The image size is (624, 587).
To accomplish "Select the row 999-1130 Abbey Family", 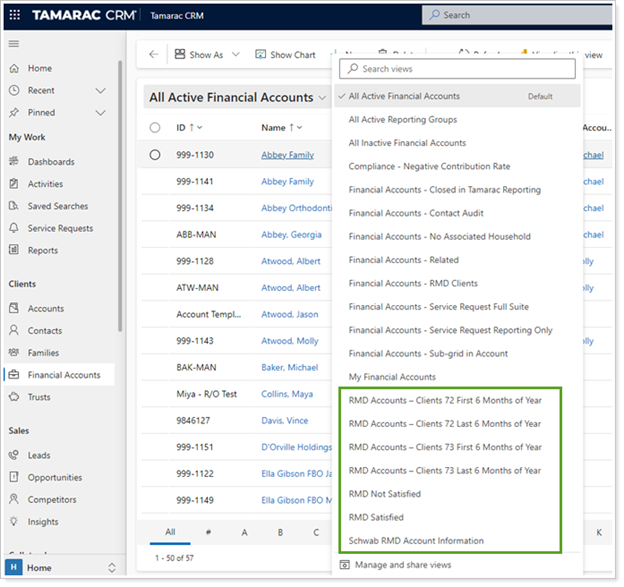I will point(155,155).
